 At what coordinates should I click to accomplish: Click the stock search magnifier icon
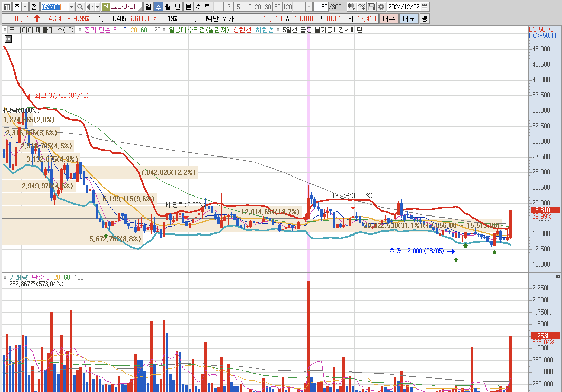80,7
